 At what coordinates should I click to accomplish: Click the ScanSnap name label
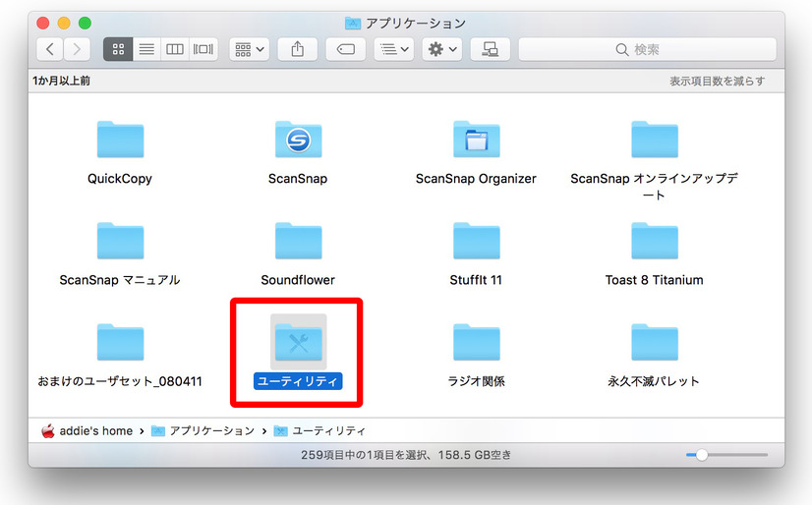(x=298, y=179)
